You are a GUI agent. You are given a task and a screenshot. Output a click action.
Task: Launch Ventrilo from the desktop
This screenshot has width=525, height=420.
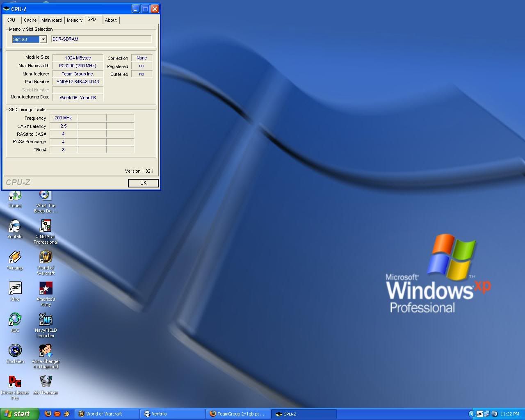15,229
